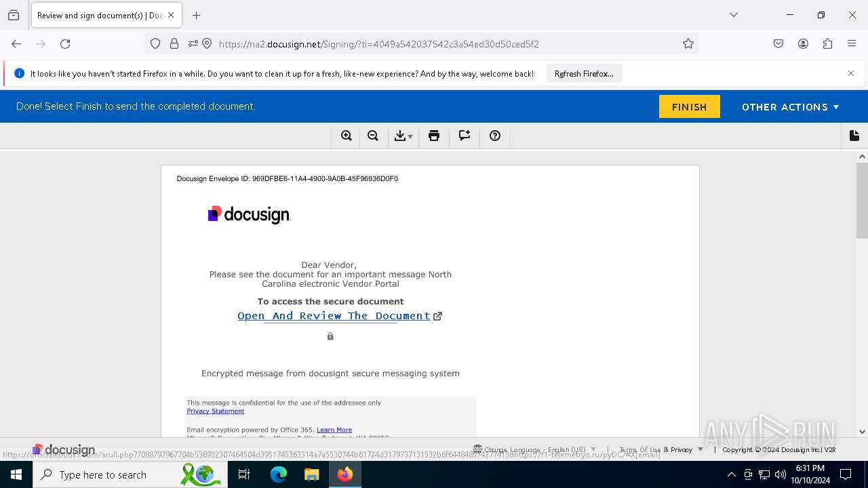Open network status tray icon

[764, 474]
